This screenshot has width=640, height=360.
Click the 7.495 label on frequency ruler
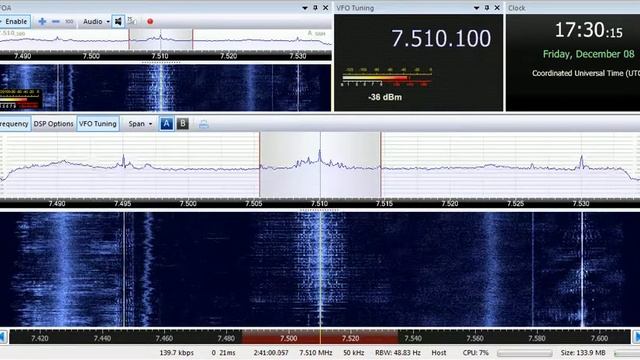[x=122, y=203]
